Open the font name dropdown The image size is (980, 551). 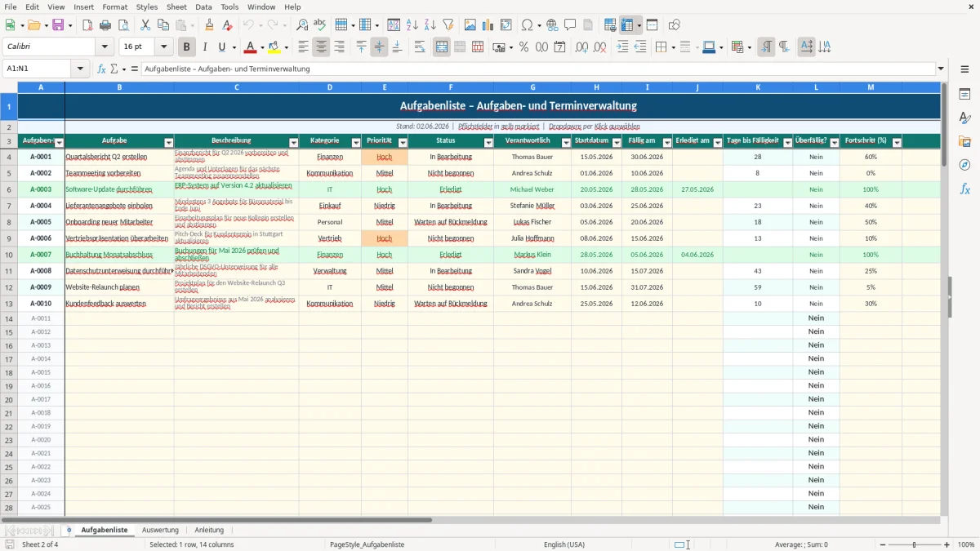coord(105,47)
